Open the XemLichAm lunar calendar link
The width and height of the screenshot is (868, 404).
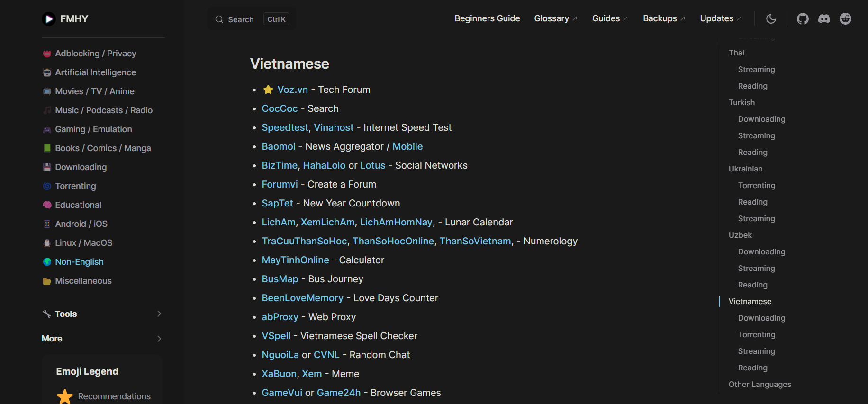[x=327, y=222]
